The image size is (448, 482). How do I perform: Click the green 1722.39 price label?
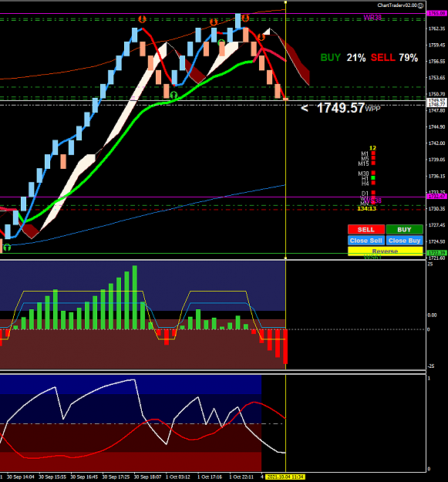pos(437,253)
